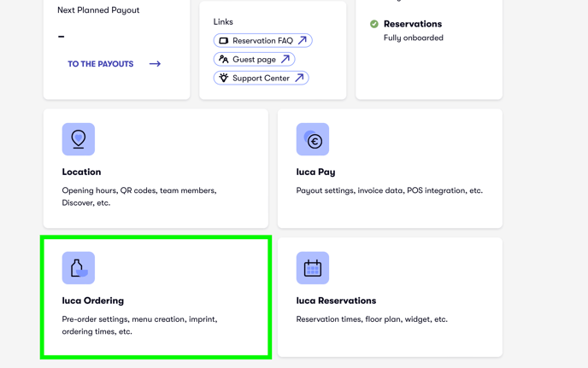The width and height of the screenshot is (588, 368).
Task: Click the Support Center external arrow icon
Action: pos(299,78)
